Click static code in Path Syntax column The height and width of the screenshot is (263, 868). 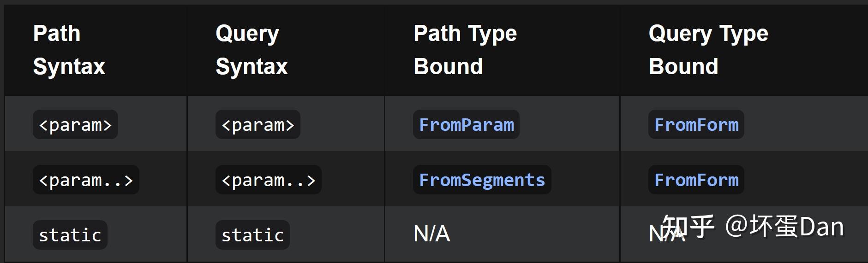click(x=70, y=235)
